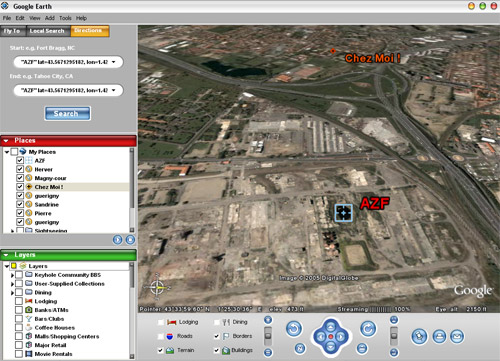Collapse the My Places tree node
Viewport: 500px width, 361px height.
tap(7, 152)
